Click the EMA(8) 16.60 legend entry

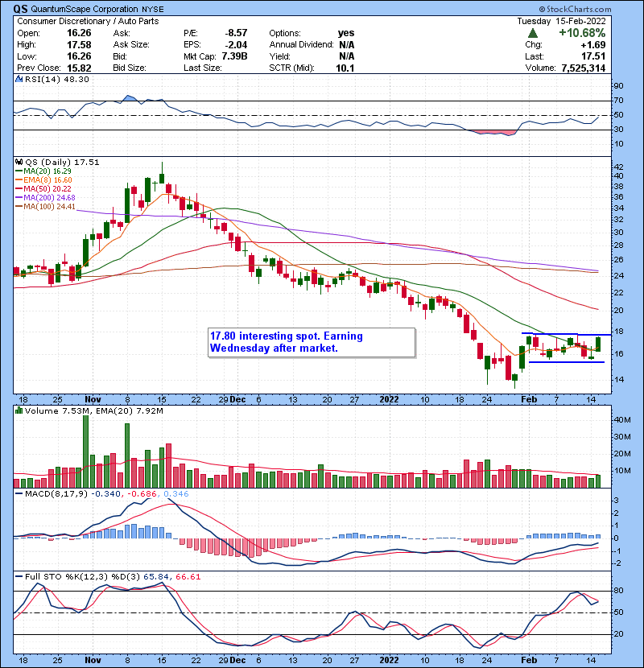pyautogui.click(x=44, y=180)
